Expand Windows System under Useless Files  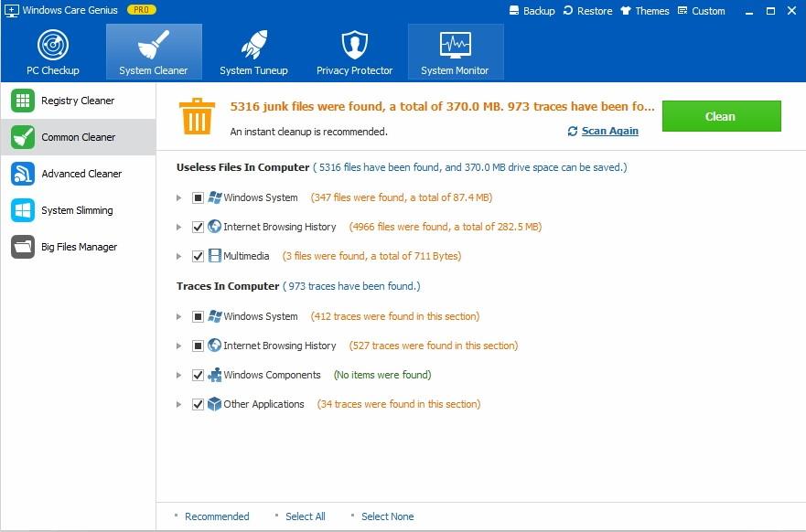pos(179,197)
